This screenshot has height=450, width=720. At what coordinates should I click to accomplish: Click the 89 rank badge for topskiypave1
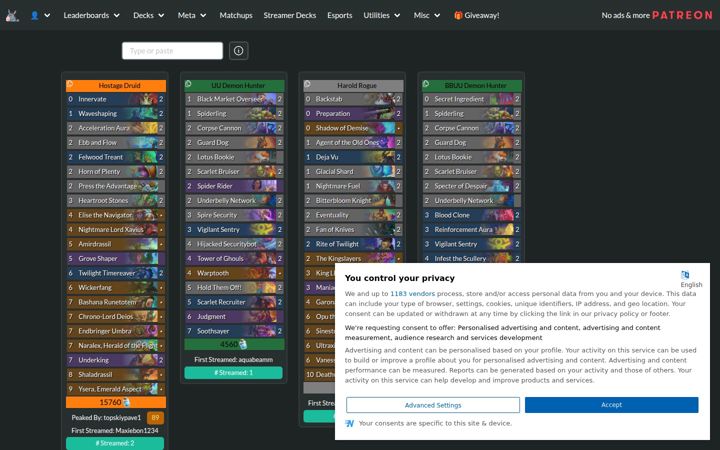click(x=155, y=418)
